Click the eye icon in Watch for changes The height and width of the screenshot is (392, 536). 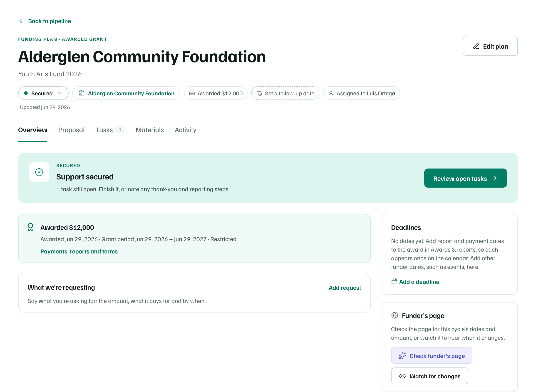coord(402,376)
